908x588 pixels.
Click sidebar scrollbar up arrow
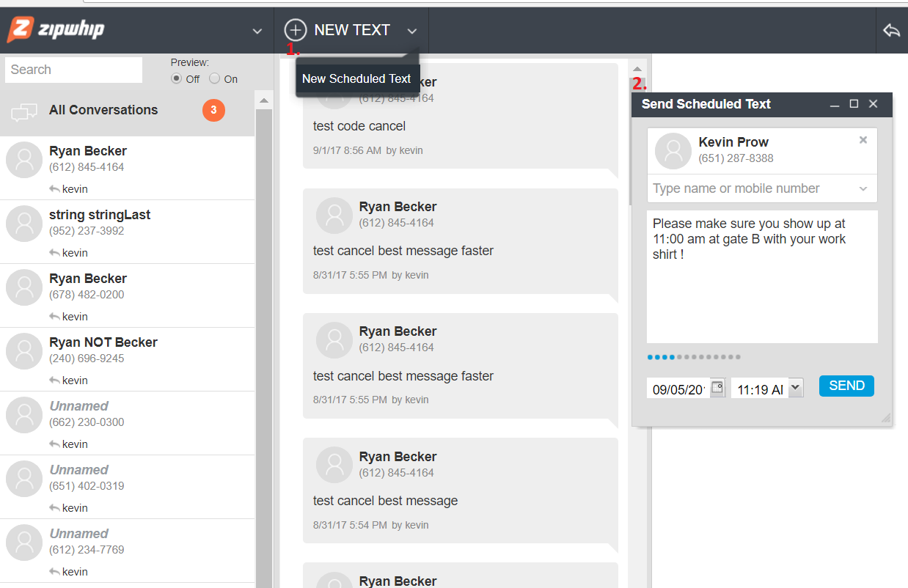click(264, 100)
